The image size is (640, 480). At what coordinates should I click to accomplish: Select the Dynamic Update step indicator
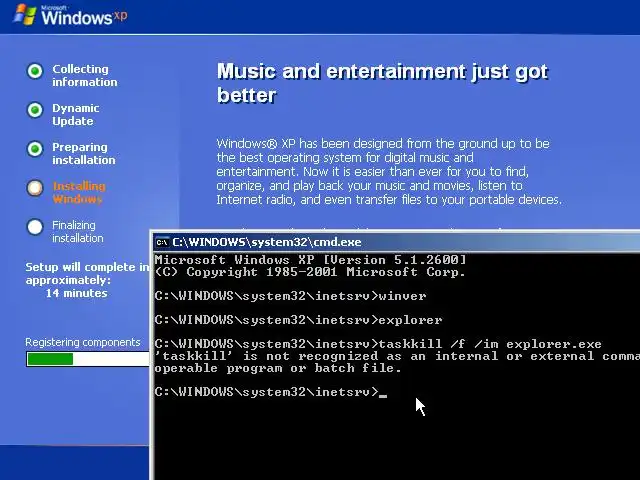click(x=35, y=110)
